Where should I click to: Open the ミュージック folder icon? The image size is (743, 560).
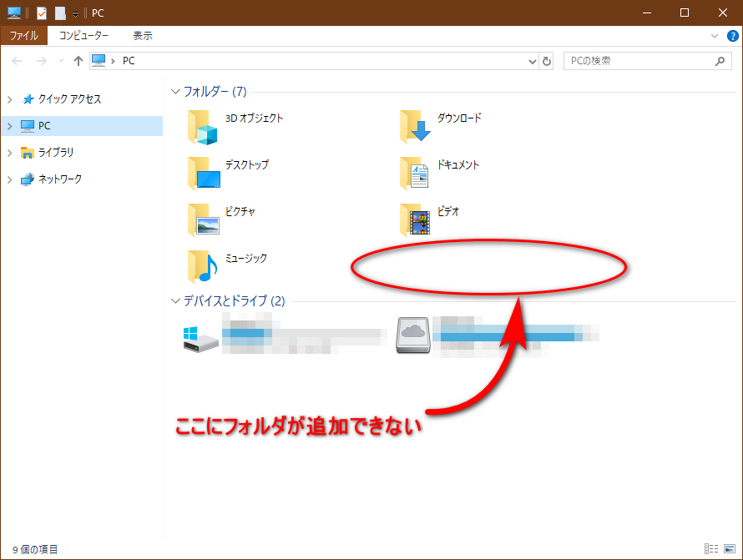tap(203, 267)
